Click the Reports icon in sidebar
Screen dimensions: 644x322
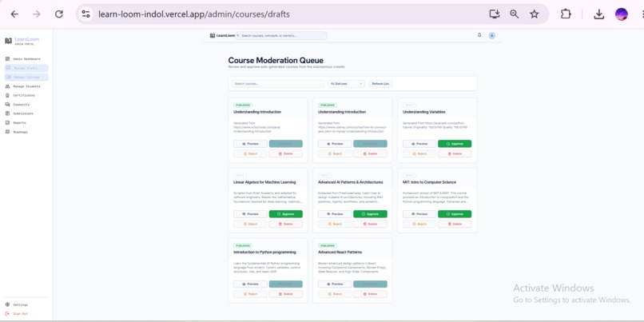(x=7, y=122)
